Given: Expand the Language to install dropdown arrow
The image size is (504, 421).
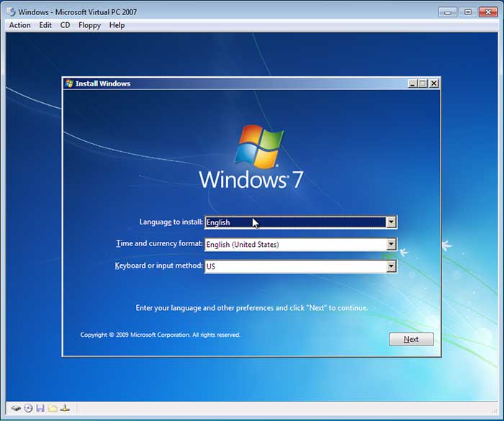Looking at the screenshot, I should 391,222.
